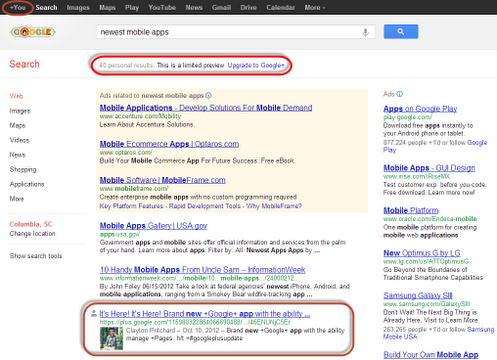Click 40 personal results text
497x360 pixels.
[126, 65]
